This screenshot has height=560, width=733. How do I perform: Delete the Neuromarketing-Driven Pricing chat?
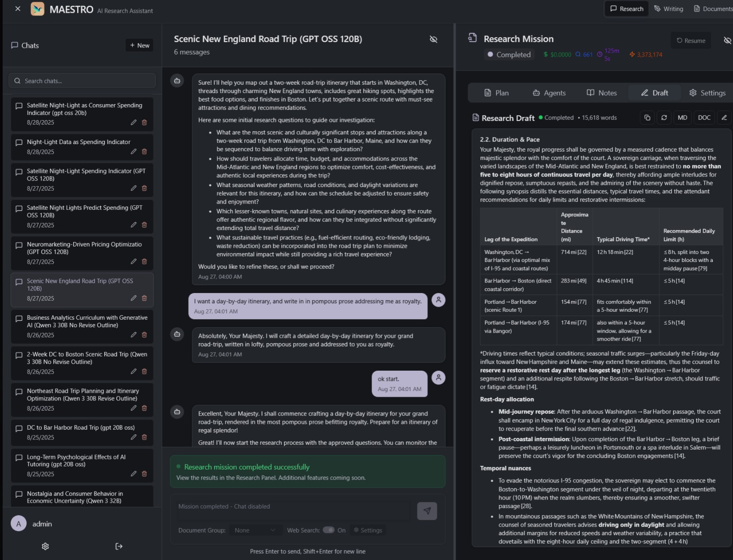tap(144, 262)
